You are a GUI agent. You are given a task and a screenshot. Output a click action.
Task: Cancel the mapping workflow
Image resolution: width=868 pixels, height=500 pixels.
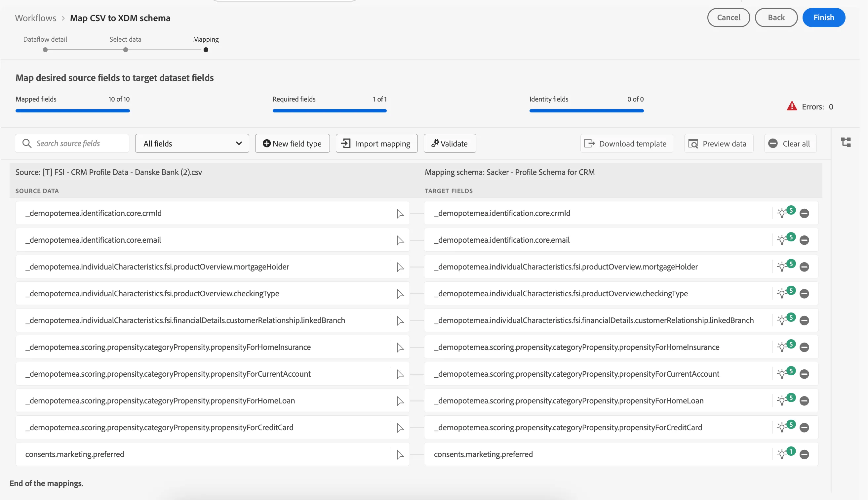click(728, 18)
